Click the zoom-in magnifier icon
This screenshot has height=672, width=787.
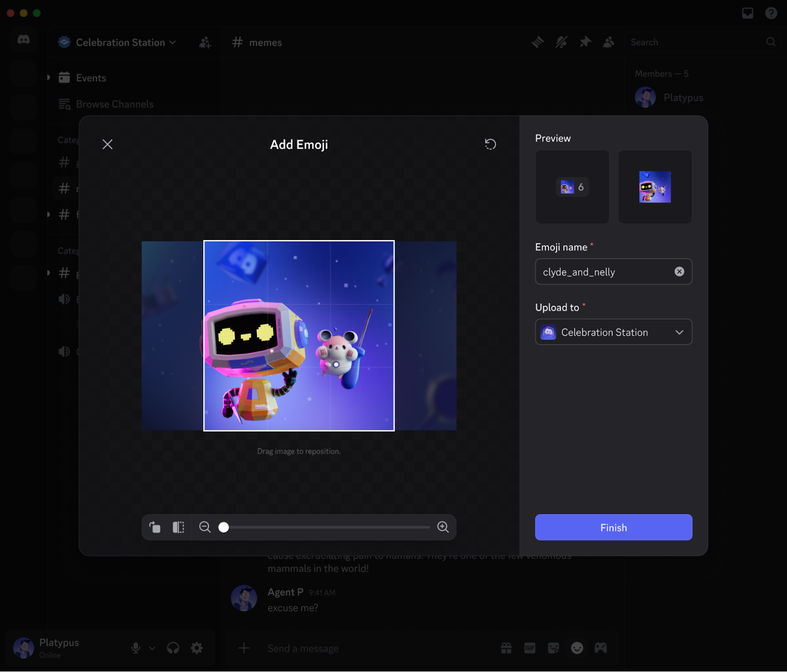tap(443, 527)
